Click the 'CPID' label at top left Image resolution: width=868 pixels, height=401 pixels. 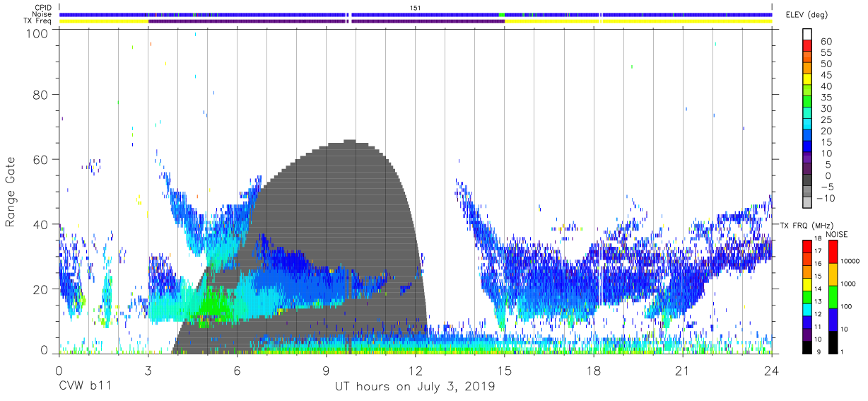43,7
